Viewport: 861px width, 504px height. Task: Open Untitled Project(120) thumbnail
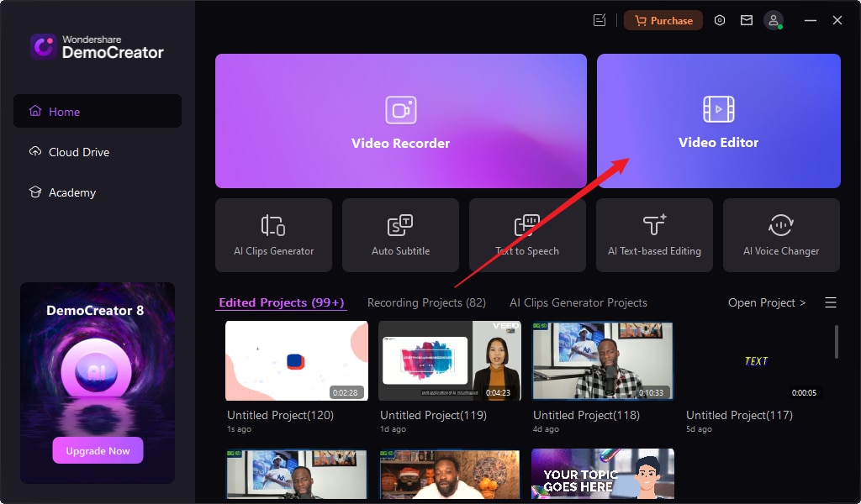pos(297,361)
